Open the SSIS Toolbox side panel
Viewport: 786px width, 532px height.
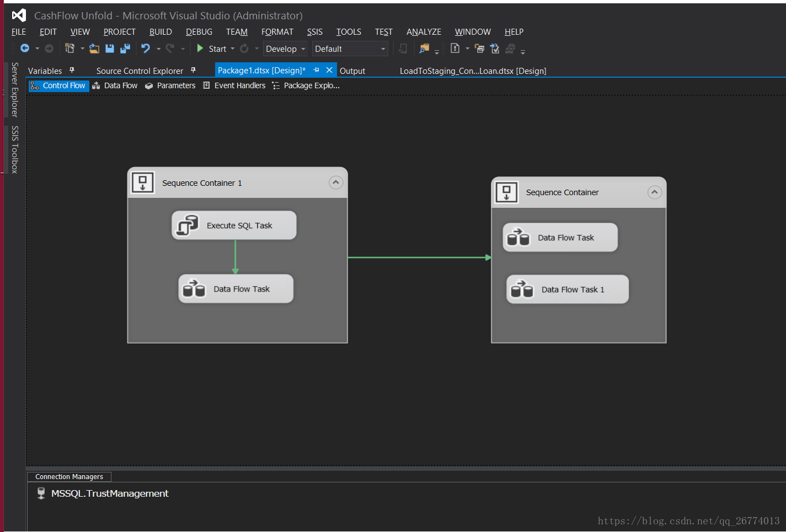click(15, 149)
